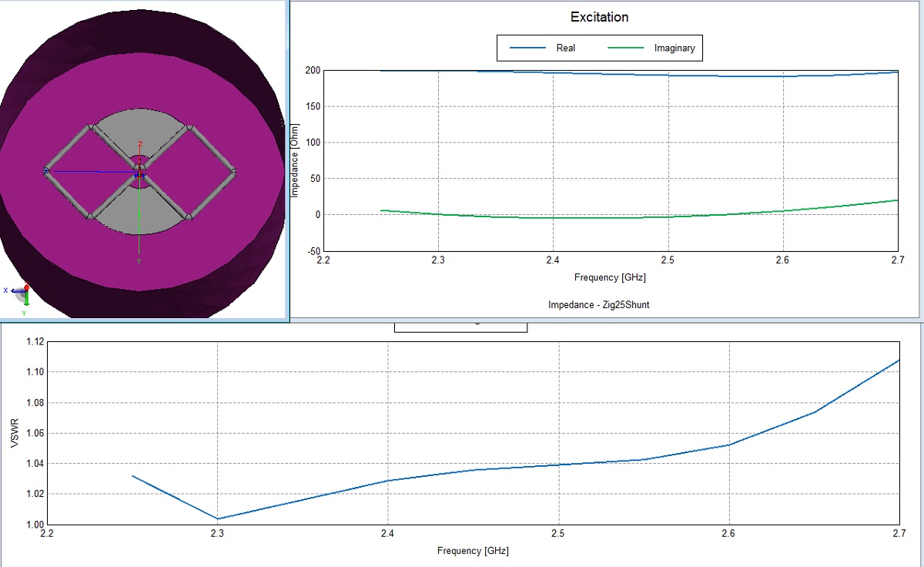Select the lower grey bowtie antenna plate

(139, 211)
